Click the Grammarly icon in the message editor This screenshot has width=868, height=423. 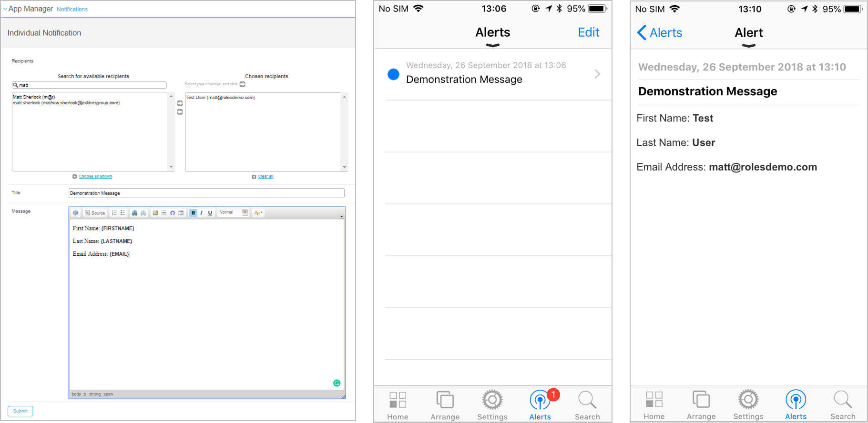pos(337,383)
